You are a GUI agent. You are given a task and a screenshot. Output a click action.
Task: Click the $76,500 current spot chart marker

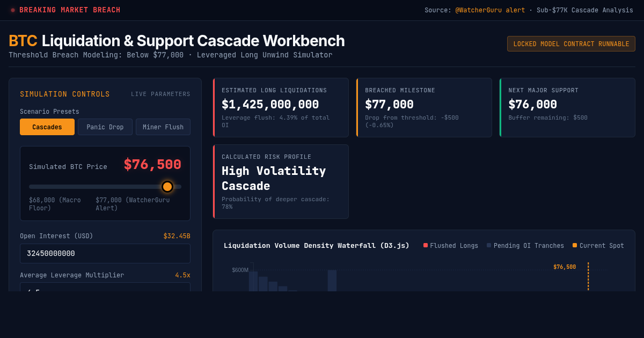point(565,267)
